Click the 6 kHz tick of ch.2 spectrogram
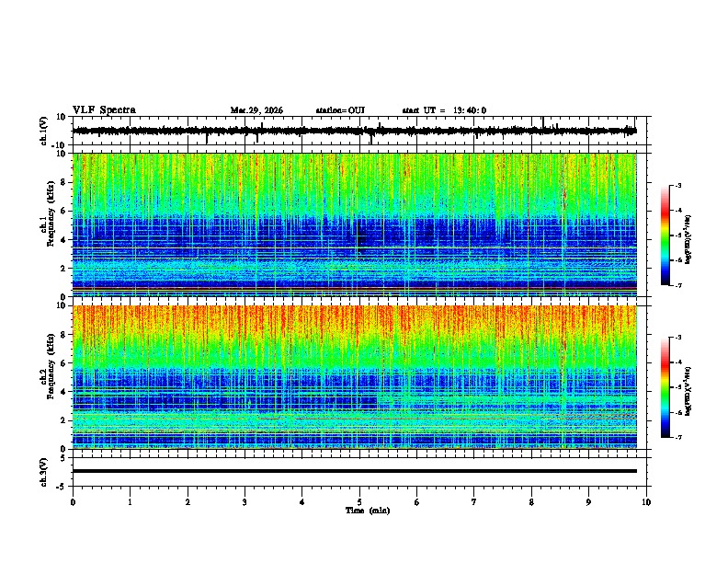Viewport: 728px width, 563px height. pos(63,362)
